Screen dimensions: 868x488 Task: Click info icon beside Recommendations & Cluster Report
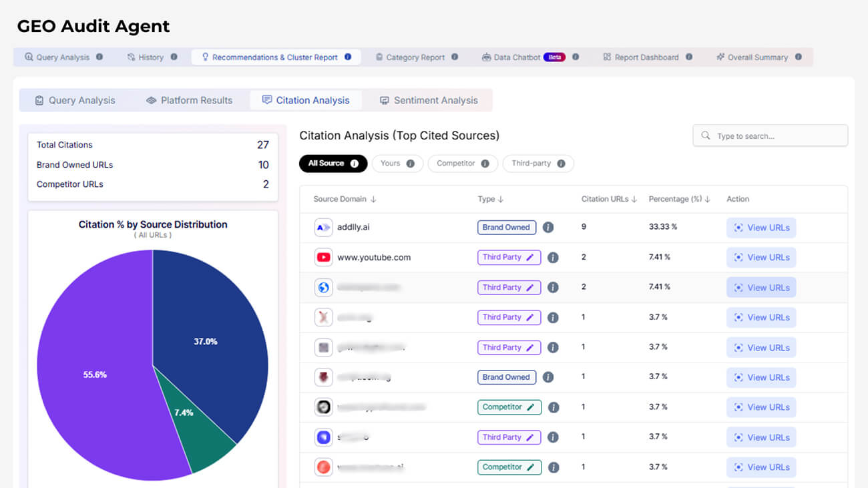point(348,57)
